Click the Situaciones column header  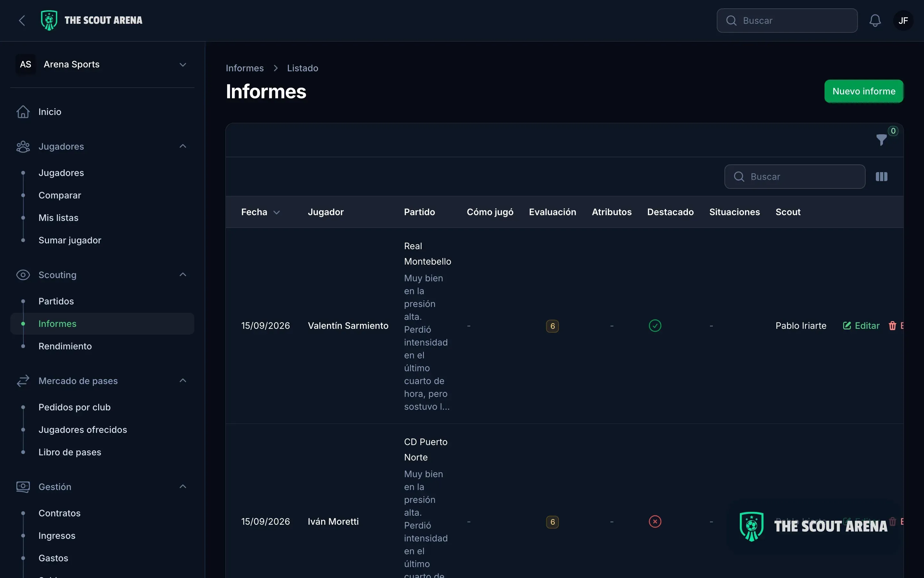pos(734,212)
